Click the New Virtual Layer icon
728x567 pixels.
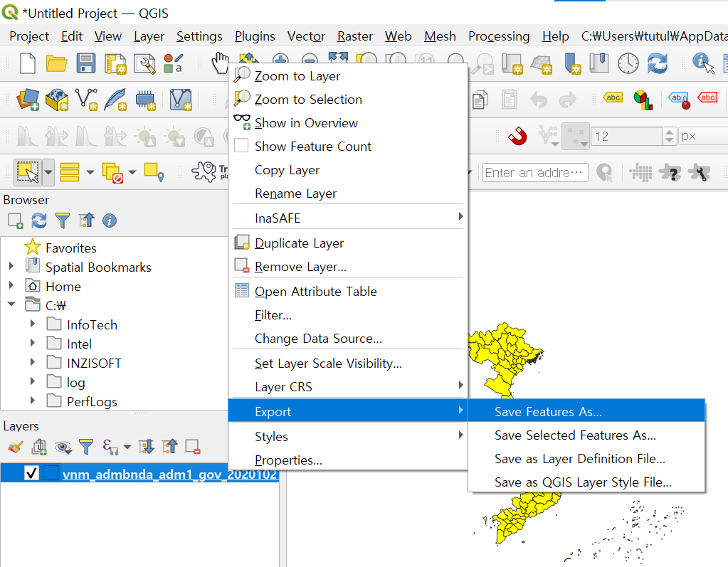(181, 100)
